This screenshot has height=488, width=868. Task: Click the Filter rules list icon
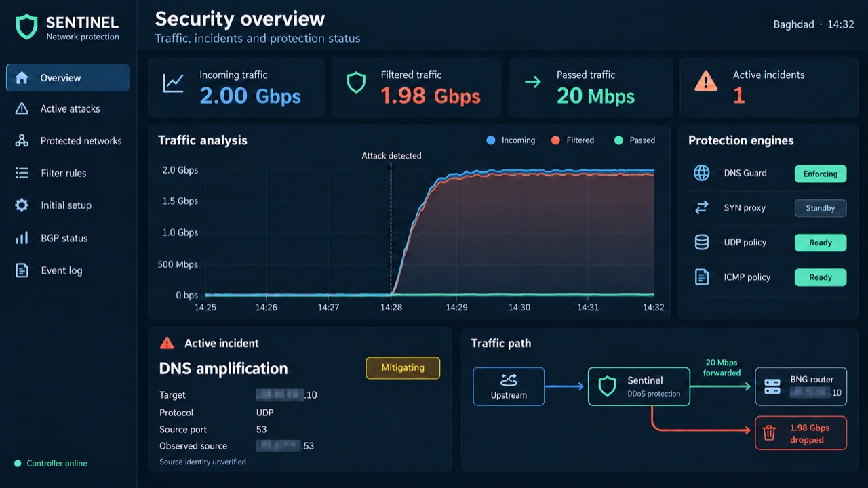pyautogui.click(x=22, y=173)
